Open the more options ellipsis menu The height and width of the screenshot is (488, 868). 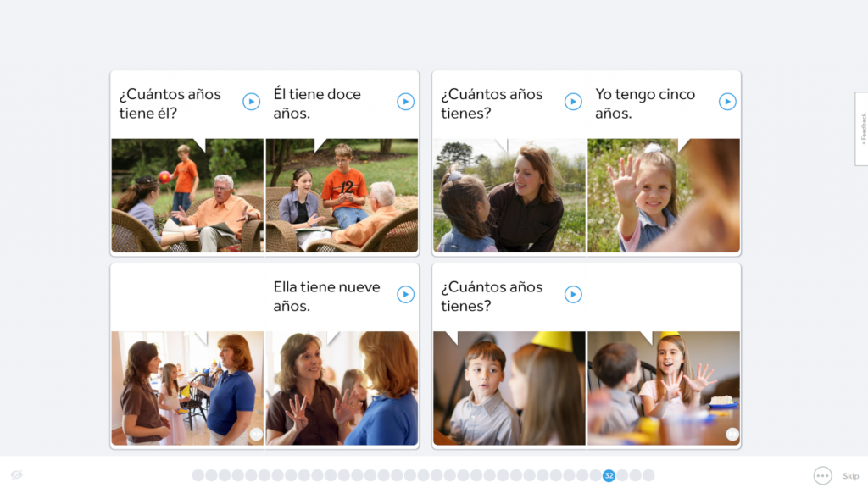pos(822,475)
